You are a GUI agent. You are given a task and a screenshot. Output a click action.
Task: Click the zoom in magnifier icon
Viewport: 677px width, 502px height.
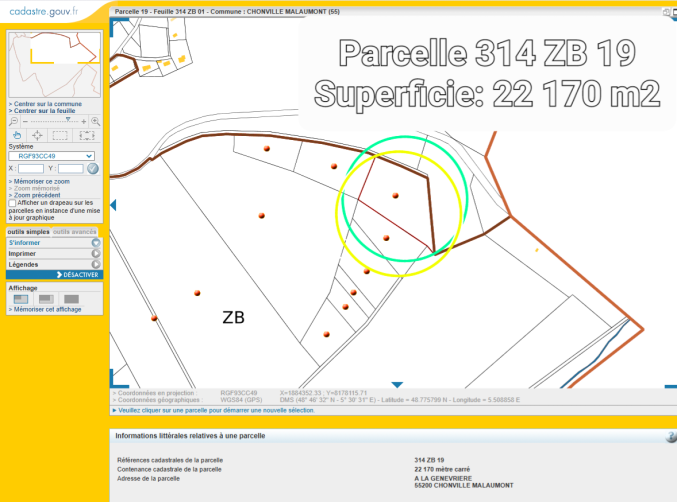pos(96,121)
